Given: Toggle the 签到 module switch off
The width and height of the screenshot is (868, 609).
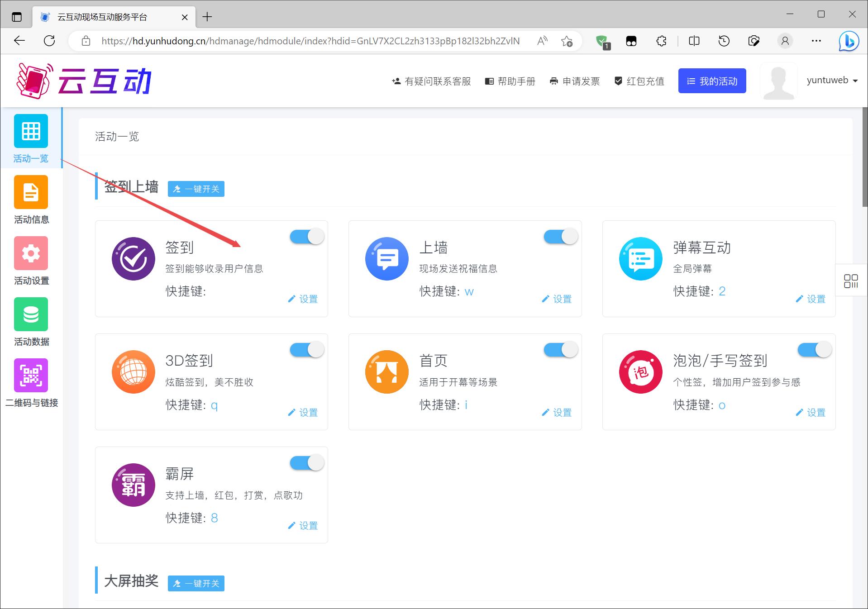Looking at the screenshot, I should (x=307, y=237).
